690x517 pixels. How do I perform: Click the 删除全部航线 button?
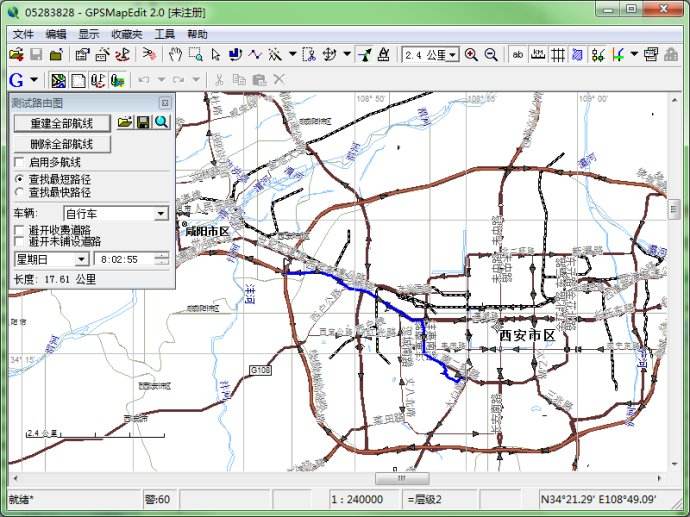[x=62, y=144]
